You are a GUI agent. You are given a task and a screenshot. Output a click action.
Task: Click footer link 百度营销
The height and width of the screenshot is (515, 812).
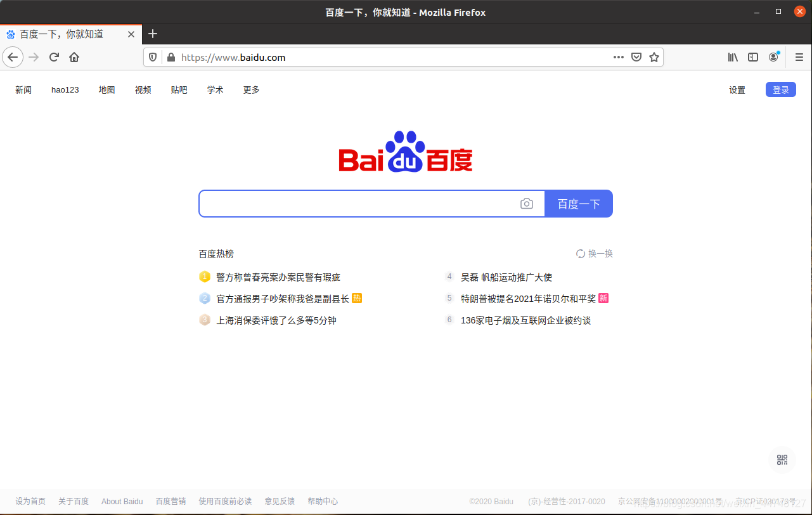(171, 501)
